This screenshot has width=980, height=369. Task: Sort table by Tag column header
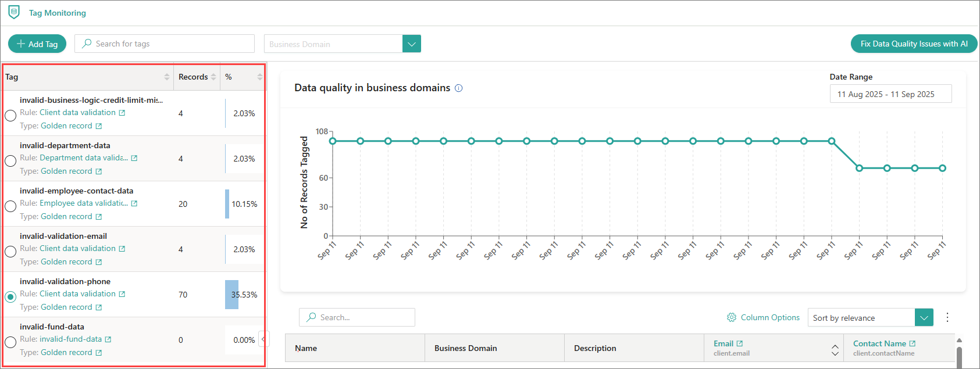(167, 77)
